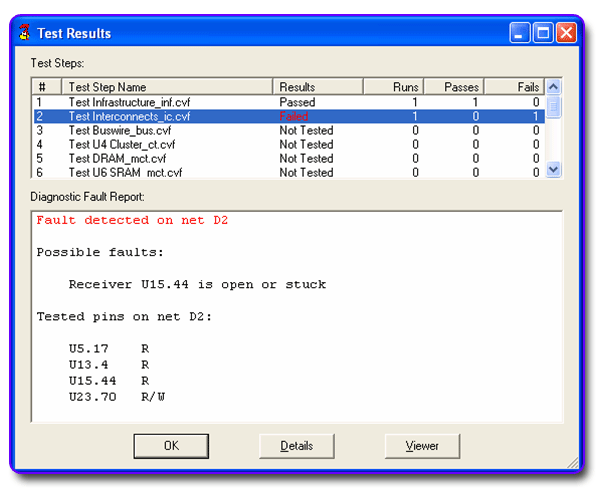The height and width of the screenshot is (490, 598).
Task: Sort by the Results column header
Action: pos(318,87)
